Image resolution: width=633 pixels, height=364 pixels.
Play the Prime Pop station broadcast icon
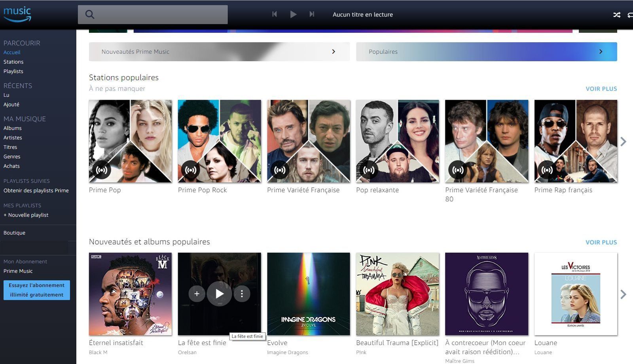[101, 170]
